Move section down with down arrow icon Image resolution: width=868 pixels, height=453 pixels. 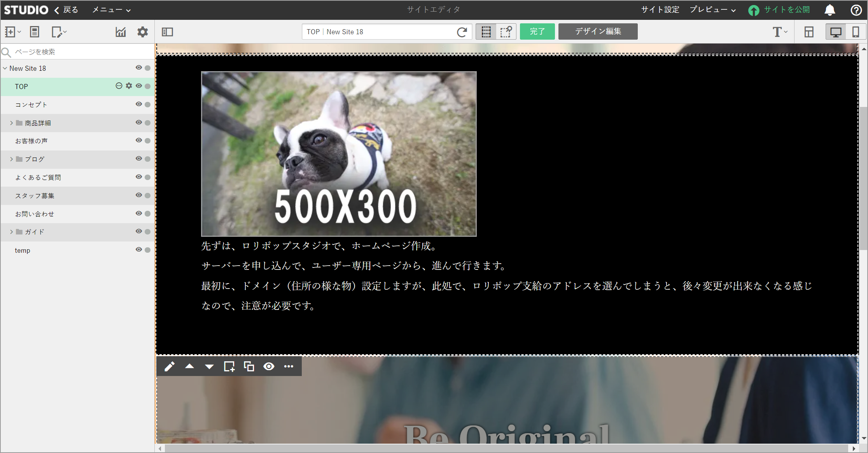[209, 367]
